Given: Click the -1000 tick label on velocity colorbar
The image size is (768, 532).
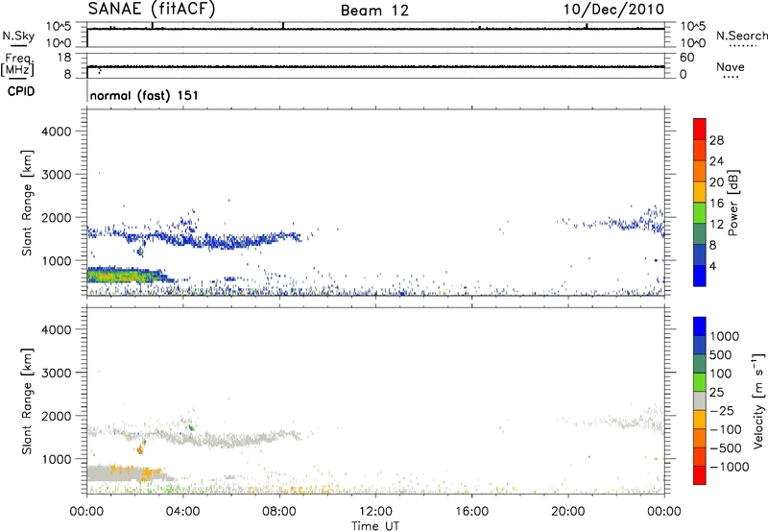Looking at the screenshot, I should [x=730, y=467].
